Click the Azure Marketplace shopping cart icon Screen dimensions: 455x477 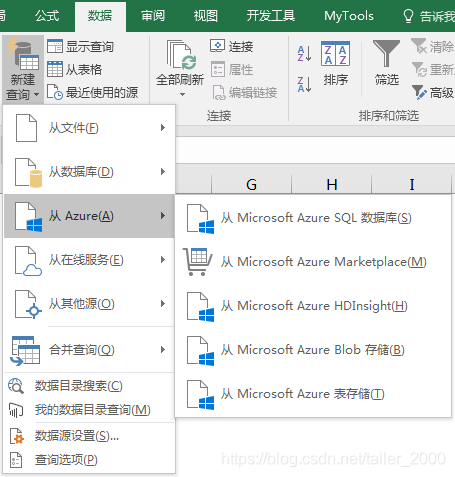(x=198, y=262)
